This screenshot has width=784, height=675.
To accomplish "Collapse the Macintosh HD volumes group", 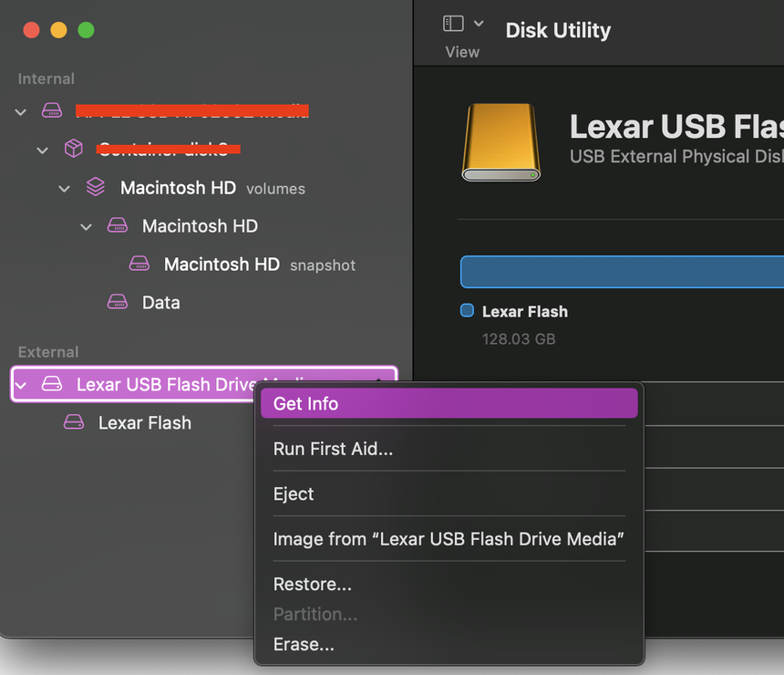I will tap(65, 188).
